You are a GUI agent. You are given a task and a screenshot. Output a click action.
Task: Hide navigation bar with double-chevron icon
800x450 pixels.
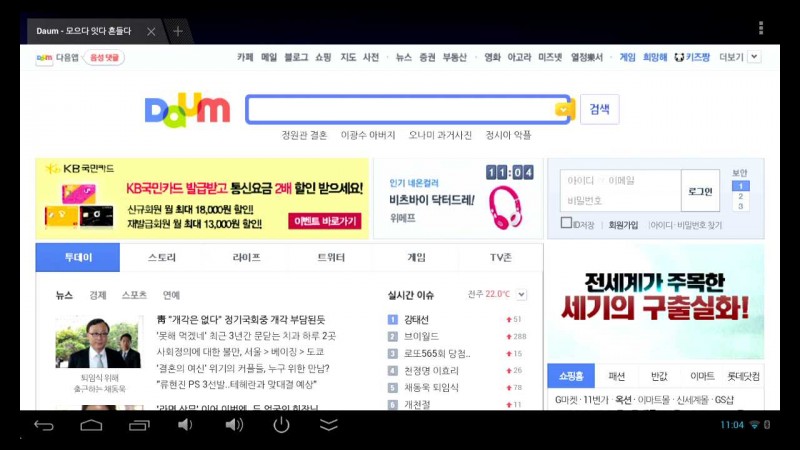click(x=329, y=424)
